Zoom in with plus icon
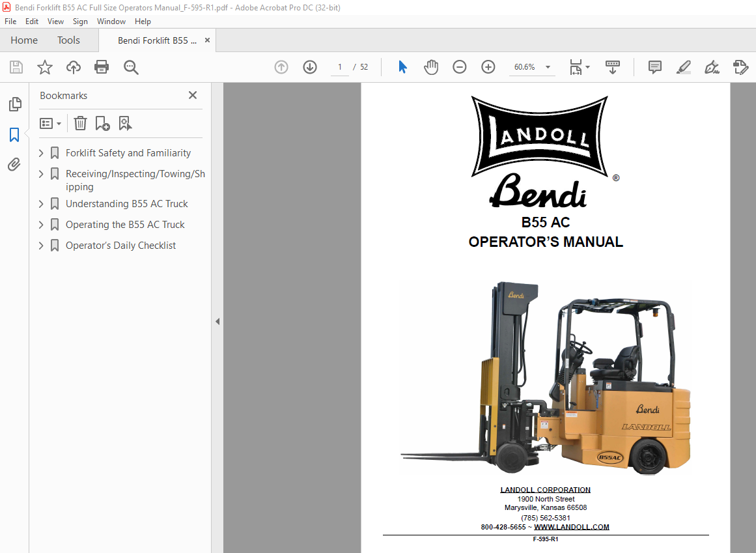This screenshot has height=553, width=756. pos(488,67)
